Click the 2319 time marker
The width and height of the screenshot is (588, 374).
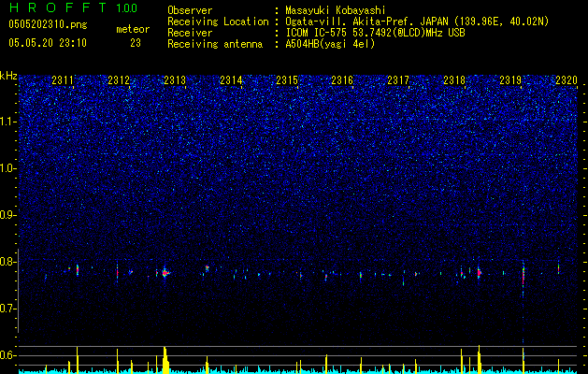pos(510,80)
